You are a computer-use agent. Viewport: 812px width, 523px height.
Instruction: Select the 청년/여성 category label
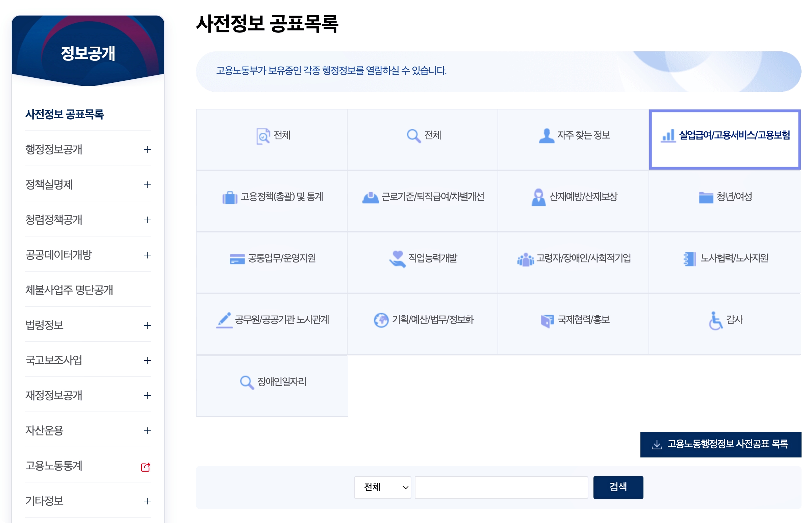coord(734,197)
